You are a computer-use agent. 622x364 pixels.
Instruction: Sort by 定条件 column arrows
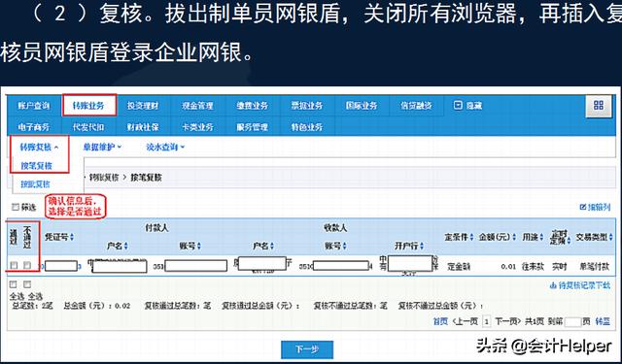[x=471, y=237]
